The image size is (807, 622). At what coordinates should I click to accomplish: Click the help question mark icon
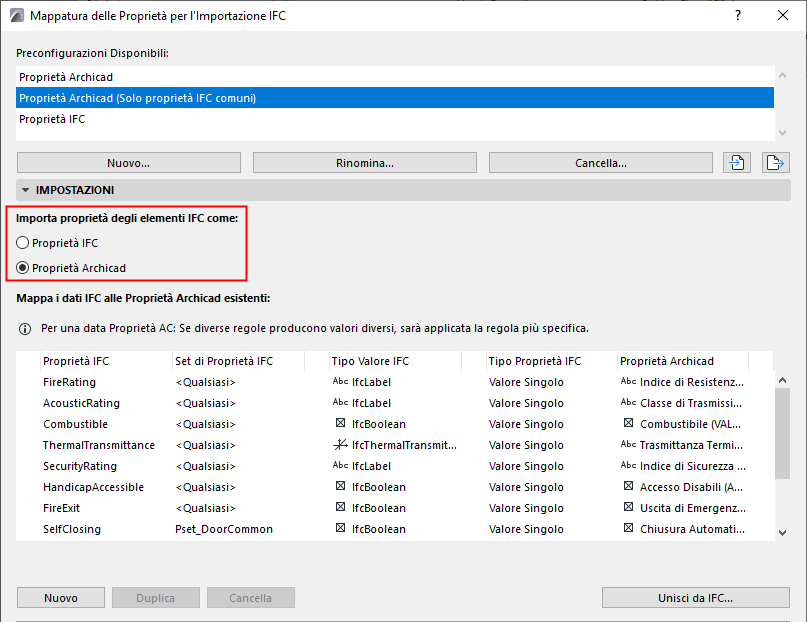[738, 16]
